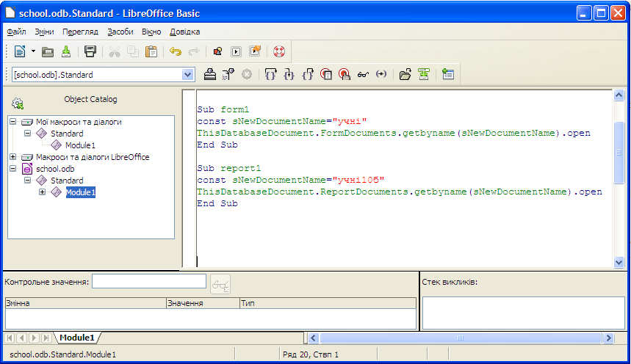631x364 pixels.
Task: Click the Save BASIC source icon
Action: [424, 74]
